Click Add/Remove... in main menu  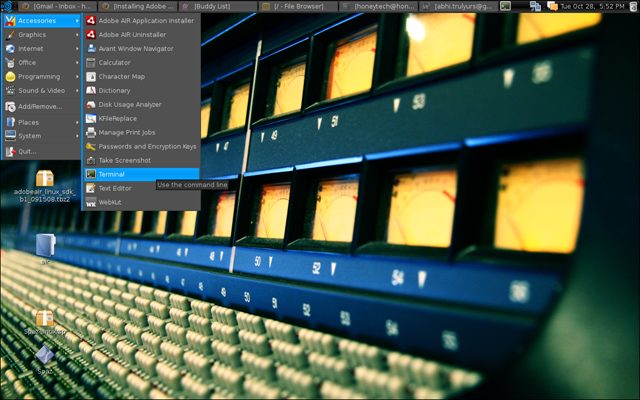(x=40, y=106)
